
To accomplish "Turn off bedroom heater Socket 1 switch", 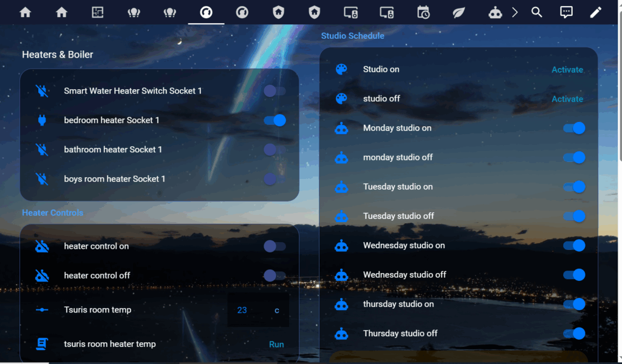I will click(x=275, y=120).
